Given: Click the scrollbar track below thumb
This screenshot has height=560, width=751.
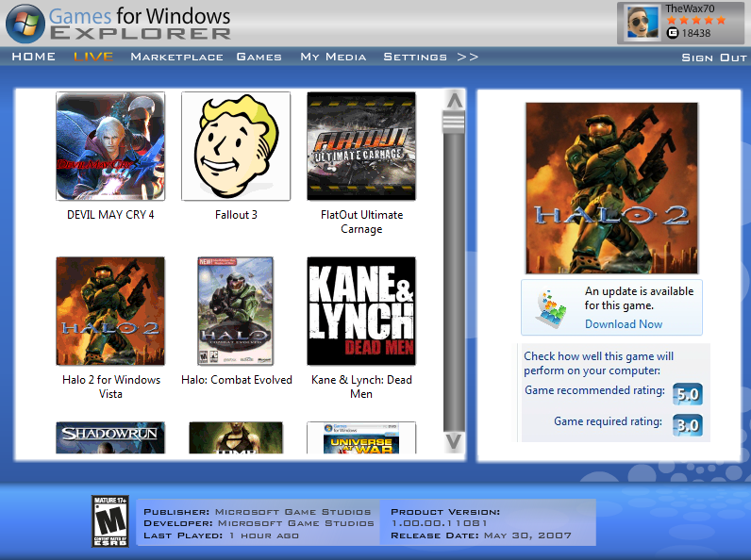Looking at the screenshot, I should point(454,283).
